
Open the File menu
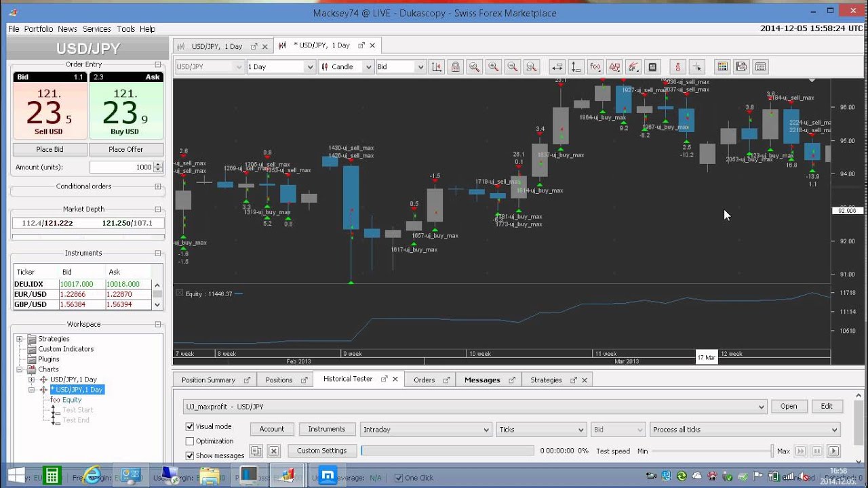[14, 29]
